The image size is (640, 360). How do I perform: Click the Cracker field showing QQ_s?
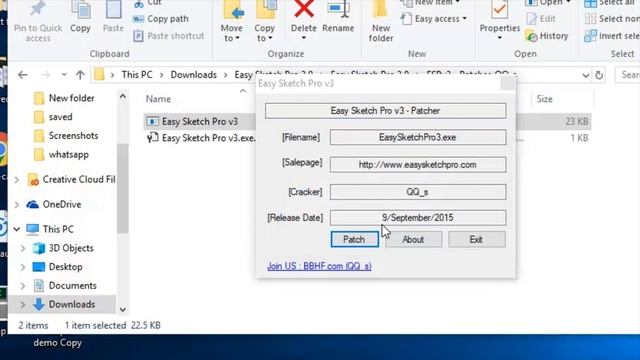click(x=418, y=192)
